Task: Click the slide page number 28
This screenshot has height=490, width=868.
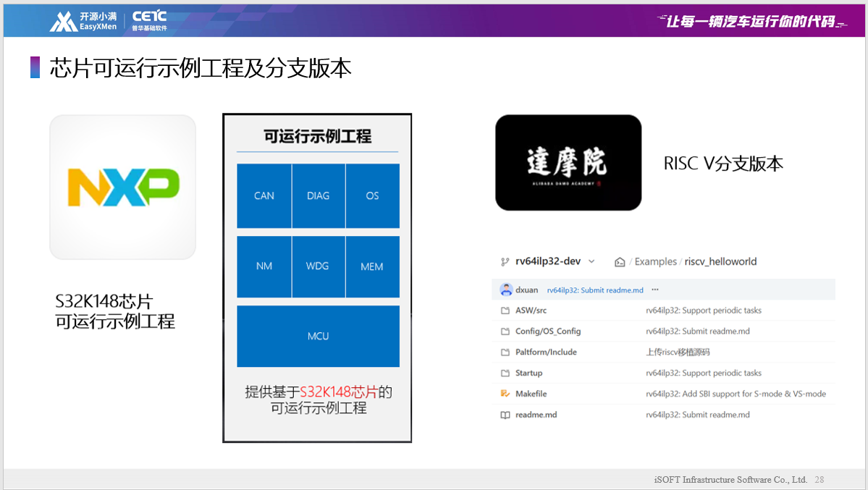Action: (819, 479)
